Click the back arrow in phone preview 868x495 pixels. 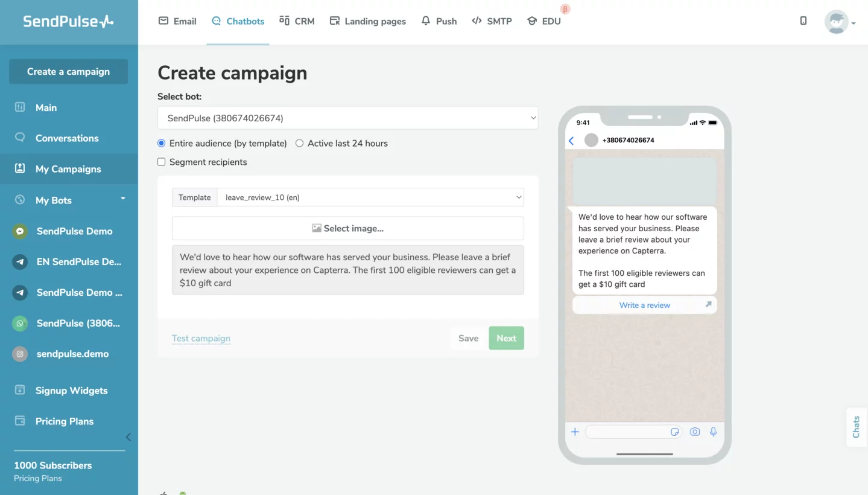pos(572,141)
